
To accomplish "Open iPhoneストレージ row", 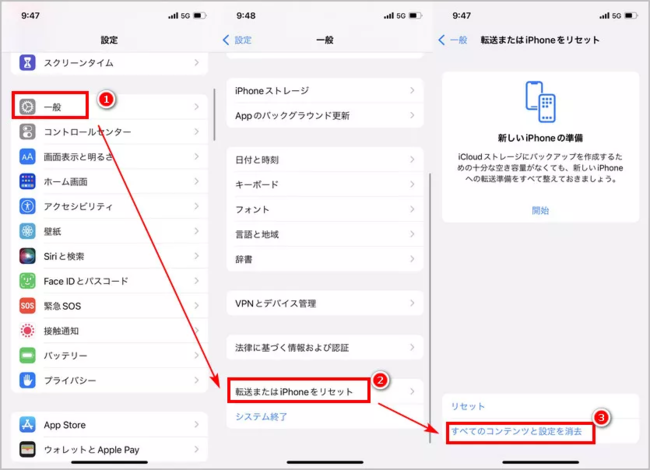I will 325,90.
